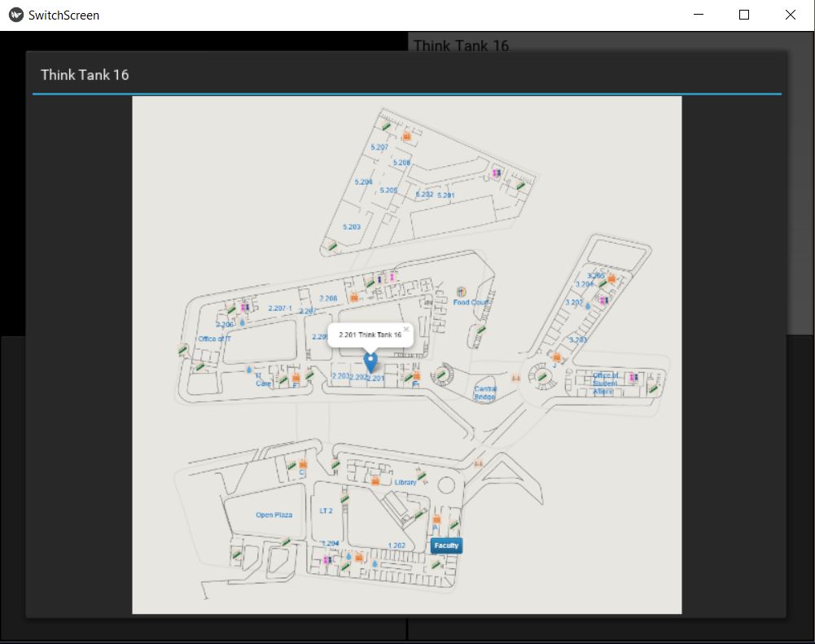Click the orange elevator icon near room 3.203
This screenshot has height=644, width=815.
556,357
